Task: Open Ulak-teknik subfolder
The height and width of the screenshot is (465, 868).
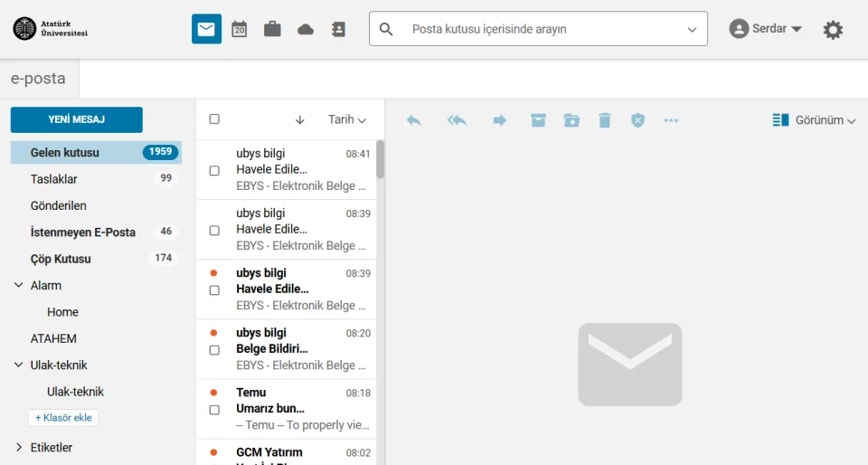Action: (x=75, y=392)
